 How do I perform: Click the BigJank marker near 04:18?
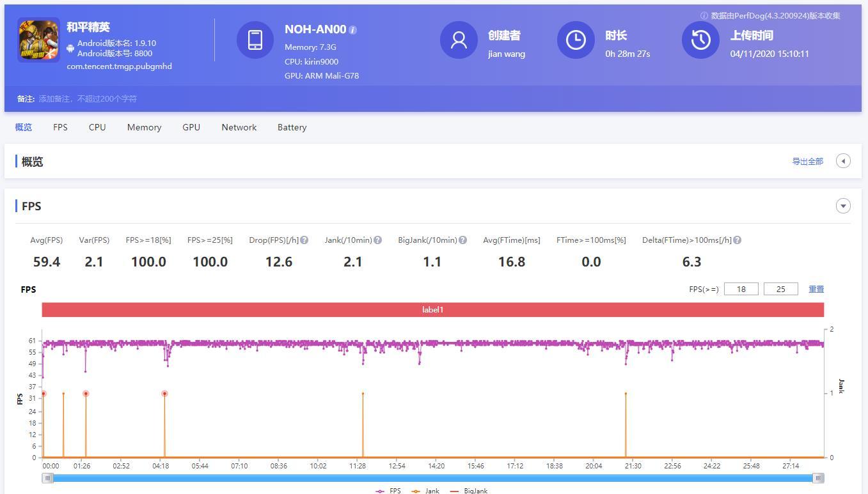click(x=164, y=394)
